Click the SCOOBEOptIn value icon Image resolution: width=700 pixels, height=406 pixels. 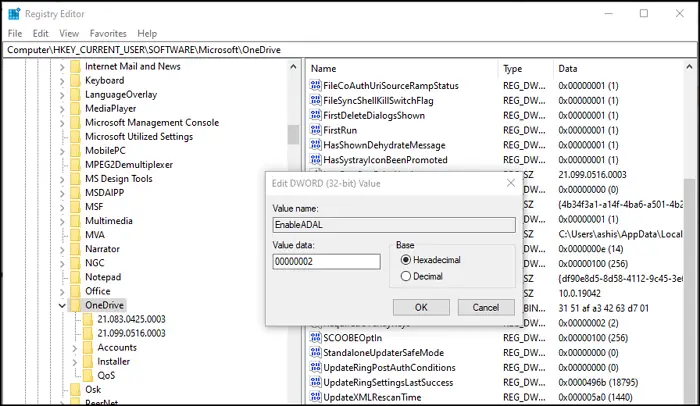click(316, 338)
